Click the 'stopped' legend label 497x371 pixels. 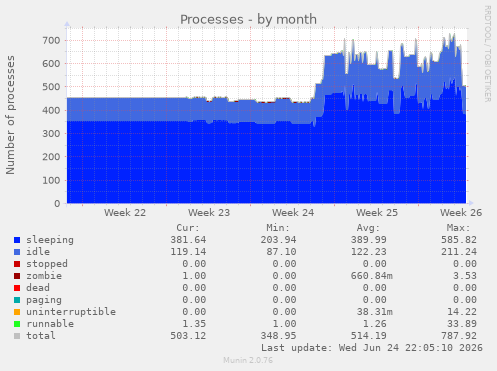click(x=47, y=264)
